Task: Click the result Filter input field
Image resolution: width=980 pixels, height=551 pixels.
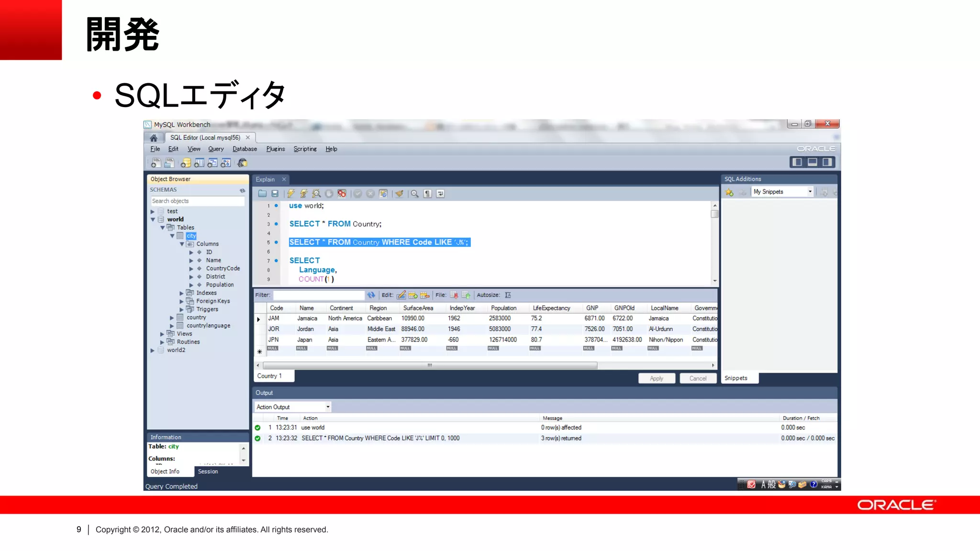Action: point(318,295)
